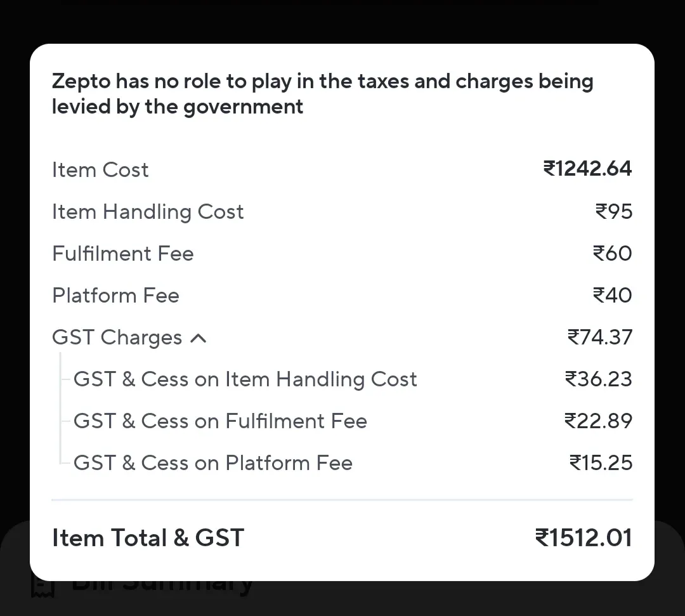This screenshot has height=616, width=685.
Task: Select GST & Cess on Fulfilment Fee
Action: click(220, 421)
